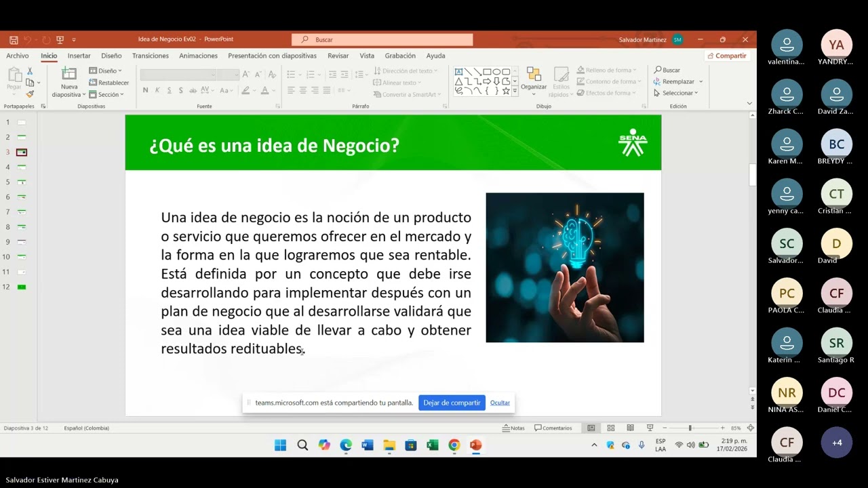Screen dimensions: 868x488
Task: Open Excel from the Windows taskbar
Action: (432, 445)
